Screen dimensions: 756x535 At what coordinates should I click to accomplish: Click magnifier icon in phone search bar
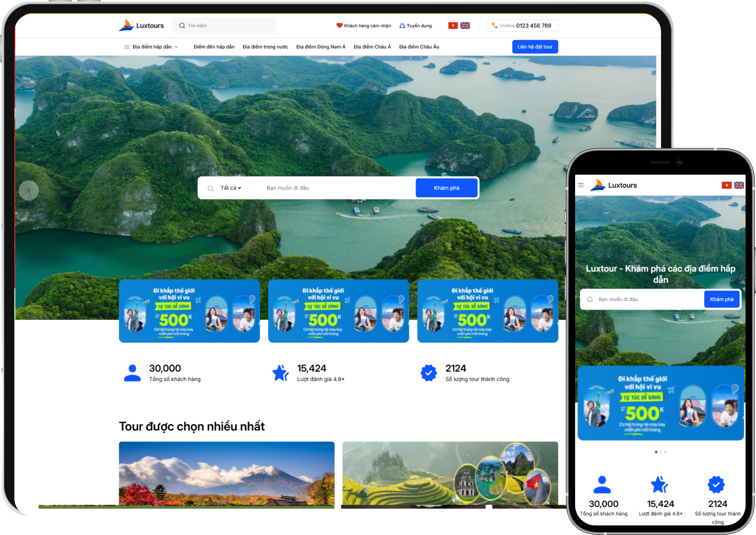coord(590,299)
